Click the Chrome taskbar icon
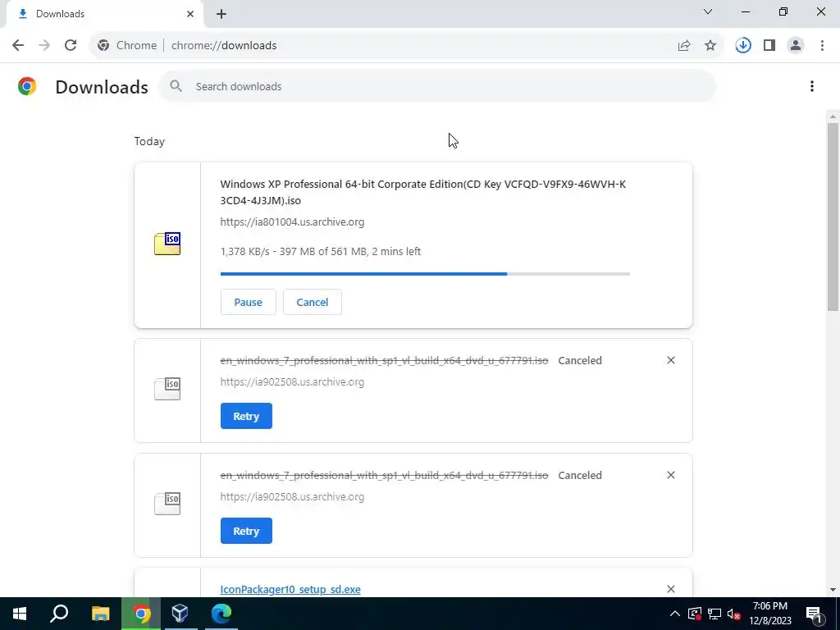Screen dimensions: 840x630 click(141, 614)
